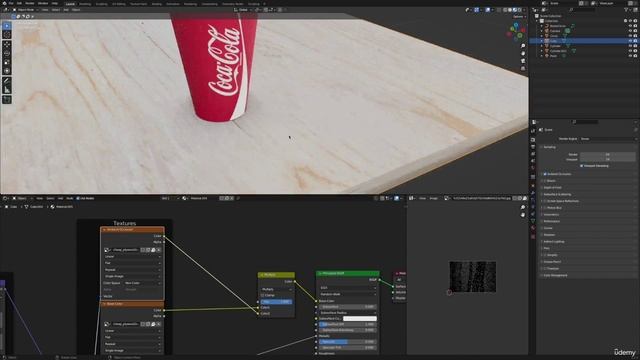
Task: Open the Texture properties tab
Action: (x=533, y=236)
